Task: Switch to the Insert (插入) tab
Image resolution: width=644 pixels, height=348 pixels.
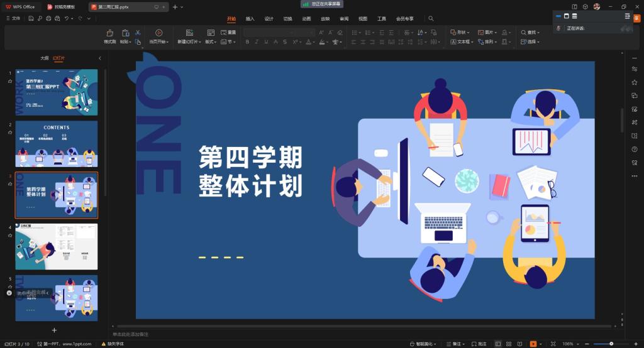Action: coord(250,19)
